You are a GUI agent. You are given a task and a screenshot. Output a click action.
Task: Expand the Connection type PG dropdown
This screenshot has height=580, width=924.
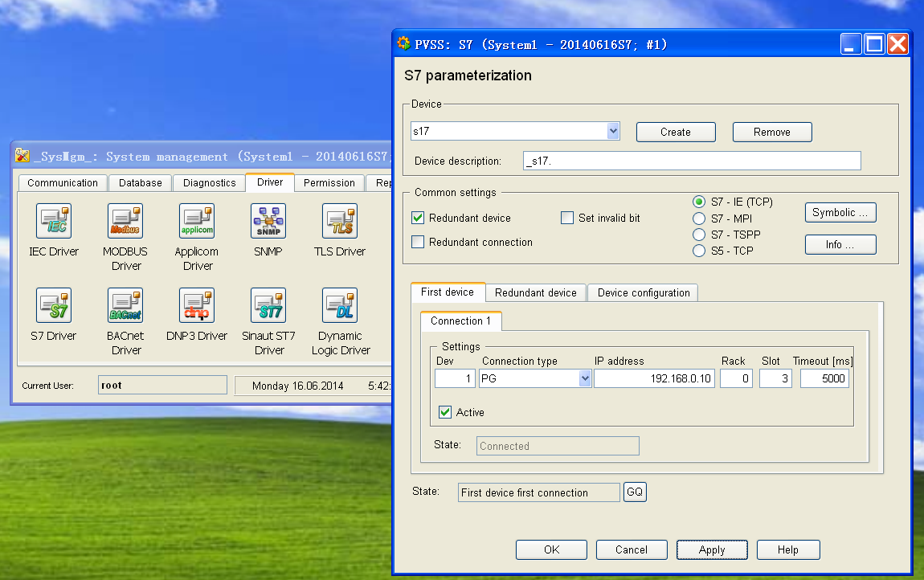[585, 378]
